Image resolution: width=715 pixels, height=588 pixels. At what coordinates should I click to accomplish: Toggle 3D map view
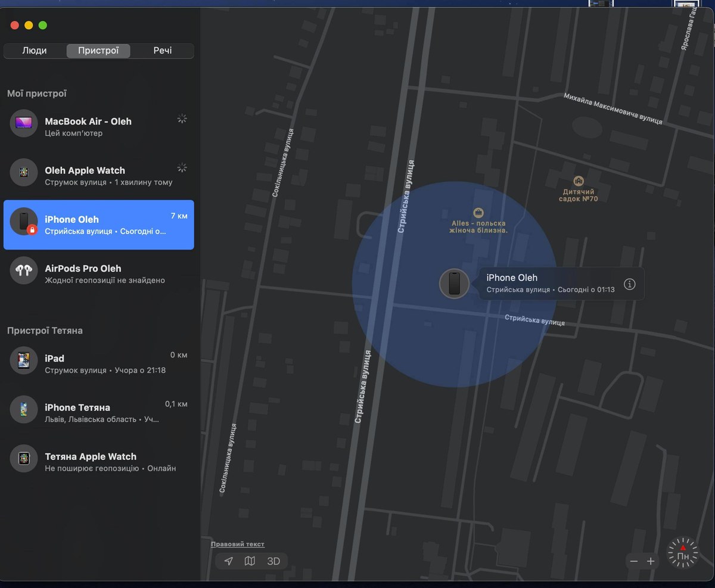273,561
